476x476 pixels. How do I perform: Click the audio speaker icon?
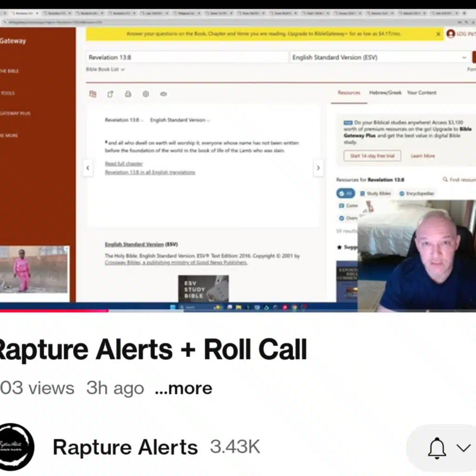point(163,94)
